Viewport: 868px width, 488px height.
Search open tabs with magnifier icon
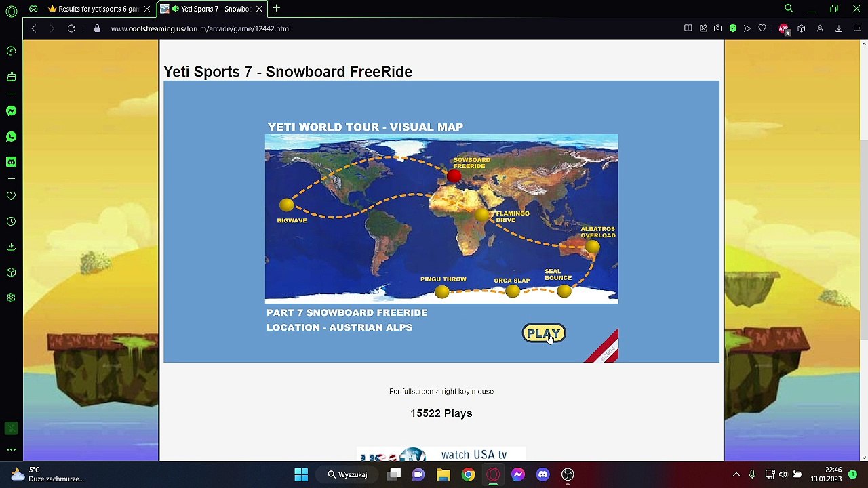[789, 9]
